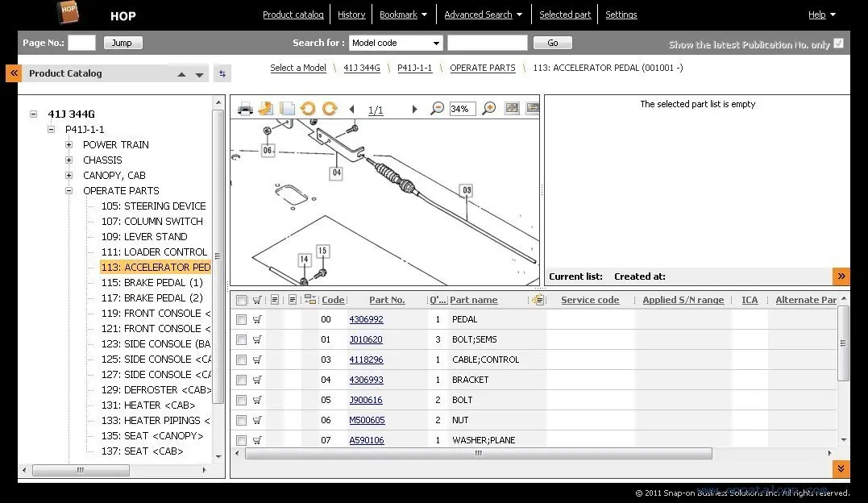The height and width of the screenshot is (503, 868).
Task: Check the box for BRACKET row
Action: (x=241, y=380)
